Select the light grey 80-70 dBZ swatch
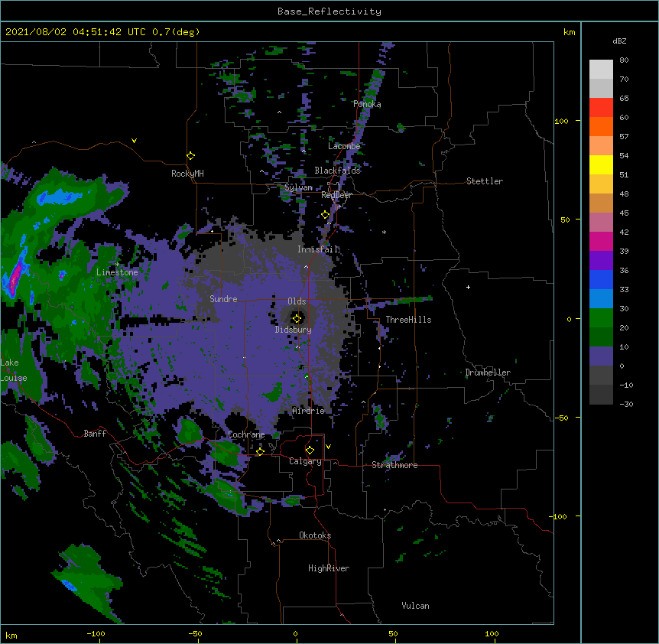 click(x=601, y=70)
